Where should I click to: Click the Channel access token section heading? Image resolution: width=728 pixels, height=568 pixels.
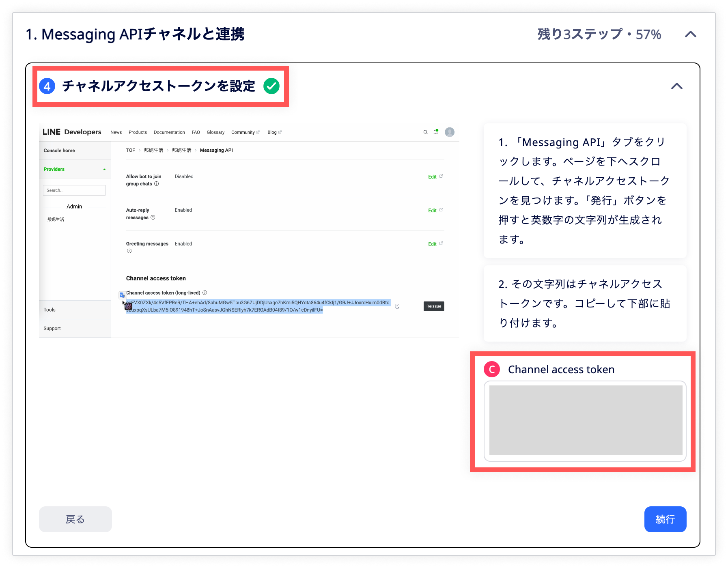click(x=156, y=278)
